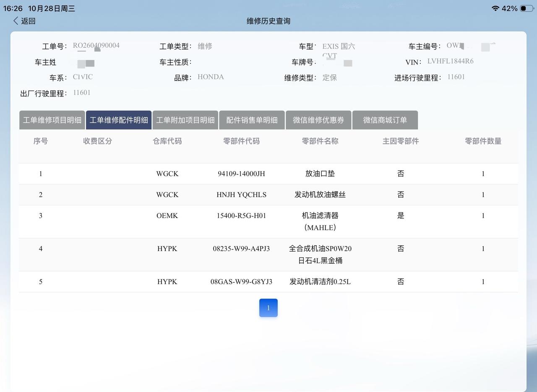The image size is (537, 392).
Task: Select the 工单维修配件明细 tab
Action: 119,120
